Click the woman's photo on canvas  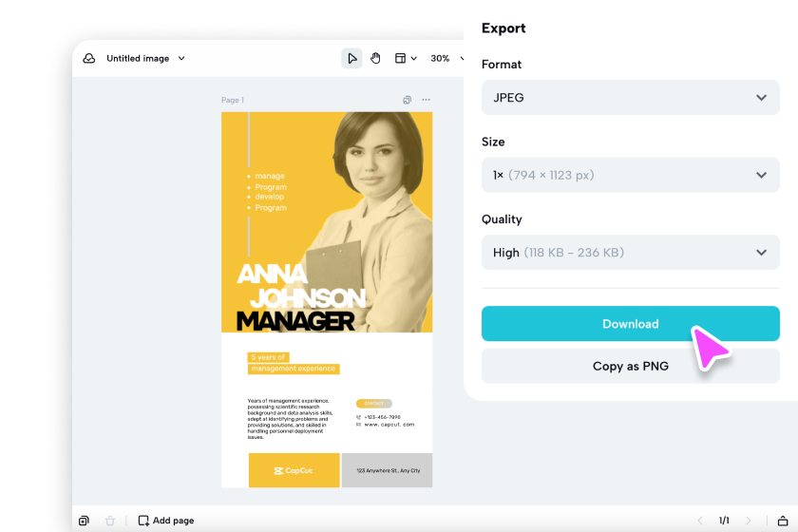[374, 218]
